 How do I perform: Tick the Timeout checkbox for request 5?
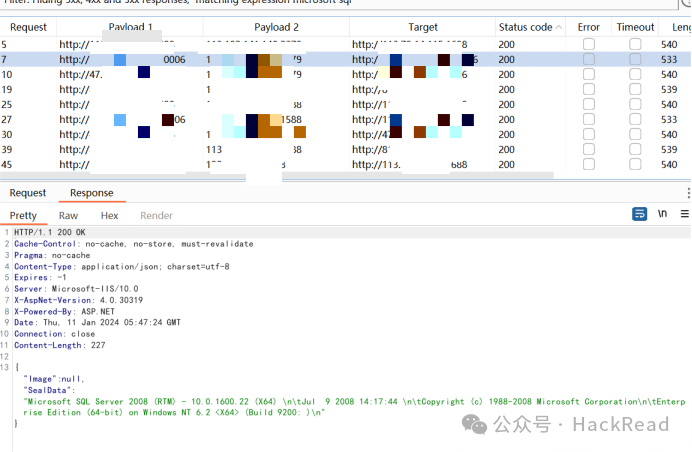635,44
